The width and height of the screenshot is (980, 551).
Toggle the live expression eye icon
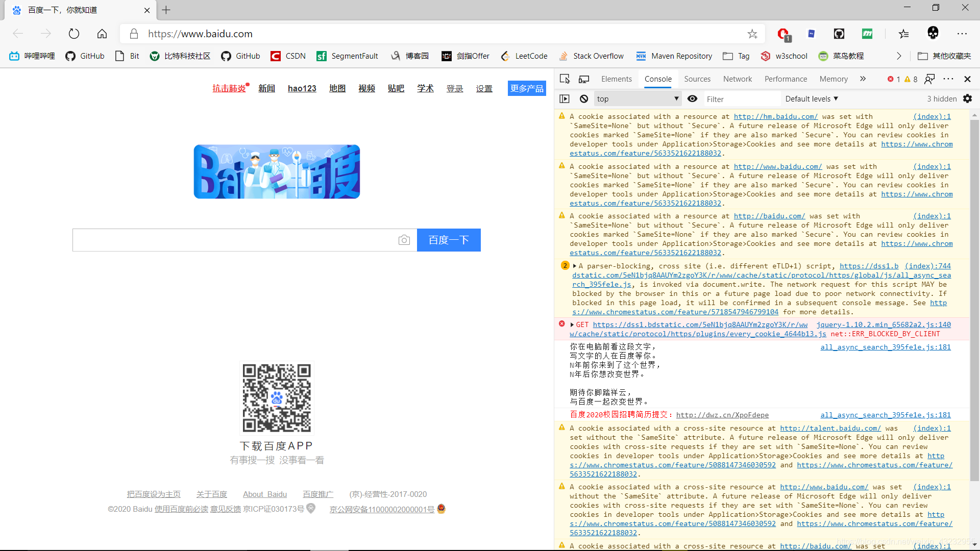[693, 98]
